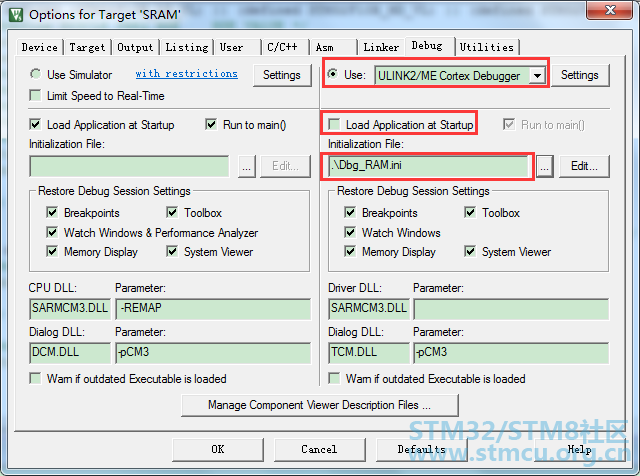Open the Utilities tab

point(487,47)
